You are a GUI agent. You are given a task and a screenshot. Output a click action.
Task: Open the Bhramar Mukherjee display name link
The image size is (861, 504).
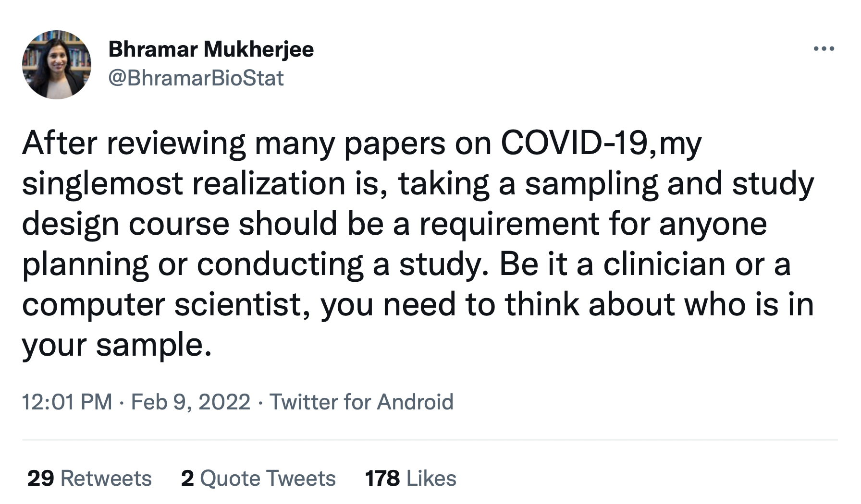211,49
